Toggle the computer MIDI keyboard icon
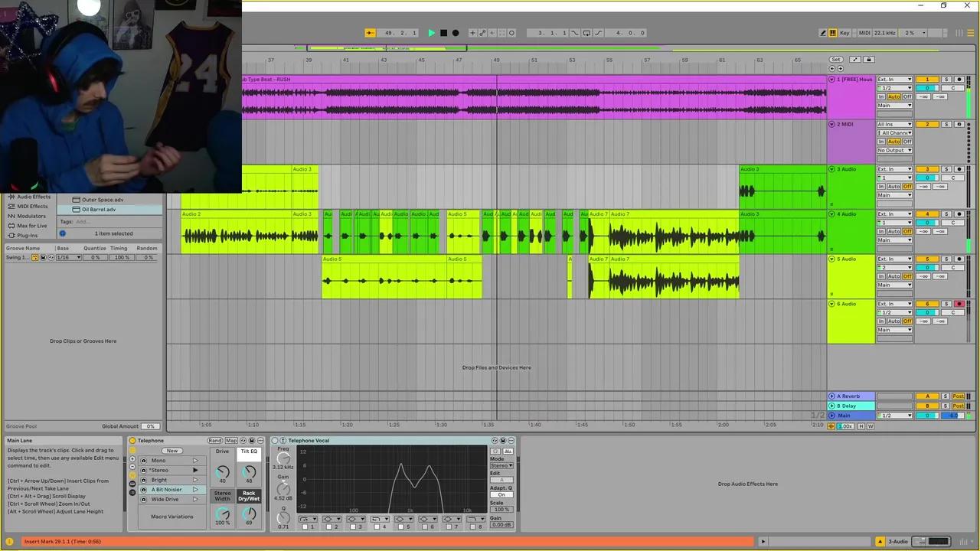This screenshot has width=980, height=551. coord(832,33)
